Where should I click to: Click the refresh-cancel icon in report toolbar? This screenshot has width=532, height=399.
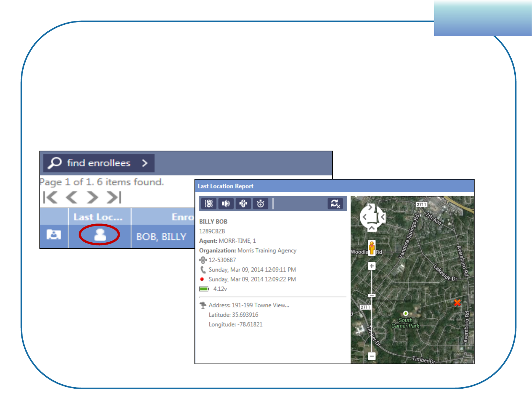click(x=335, y=204)
